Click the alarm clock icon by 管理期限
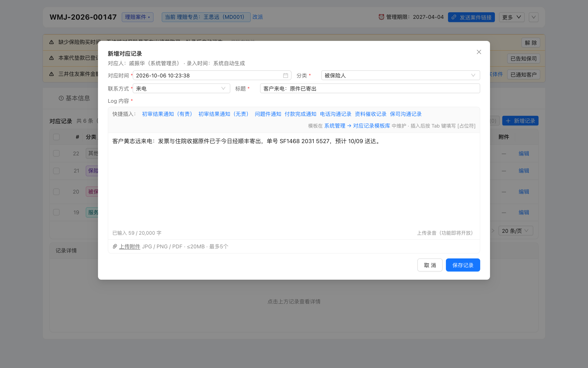This screenshot has width=588, height=368. pos(381,17)
